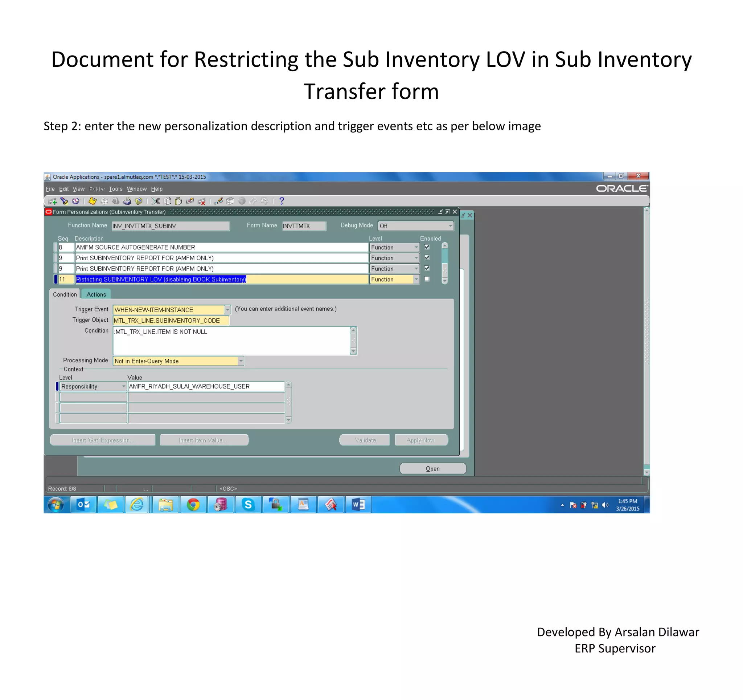Enable checkbox for sequence 11 personalization
This screenshot has height=700, width=743.
click(427, 279)
